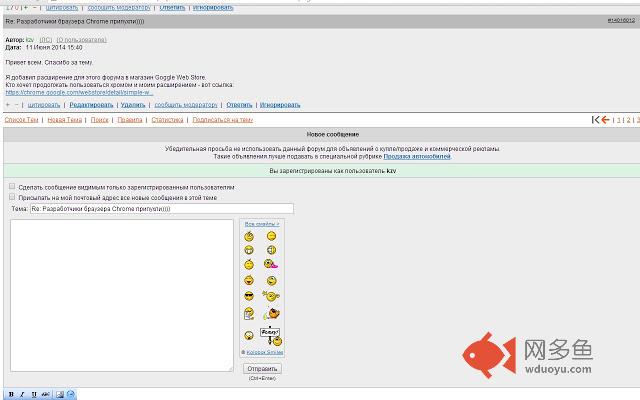Go to previous page with the orange arrow

(x=605, y=120)
